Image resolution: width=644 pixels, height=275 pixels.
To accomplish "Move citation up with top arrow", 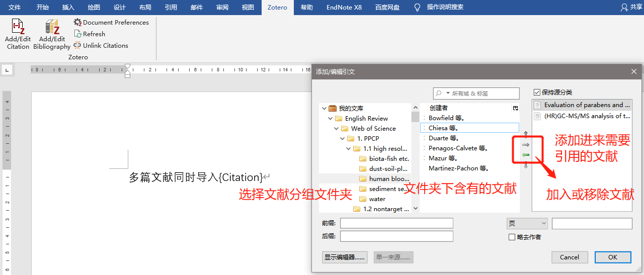I will 526,134.
